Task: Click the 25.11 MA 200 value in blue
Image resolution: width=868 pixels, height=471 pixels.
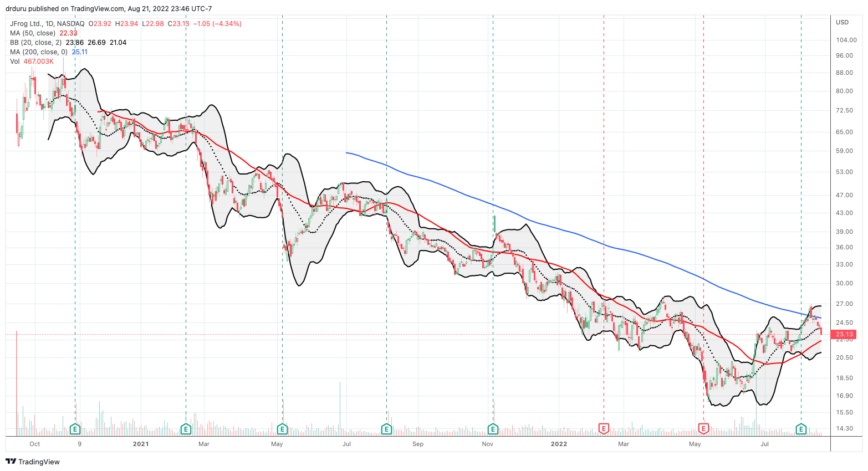Action: pyautogui.click(x=79, y=52)
